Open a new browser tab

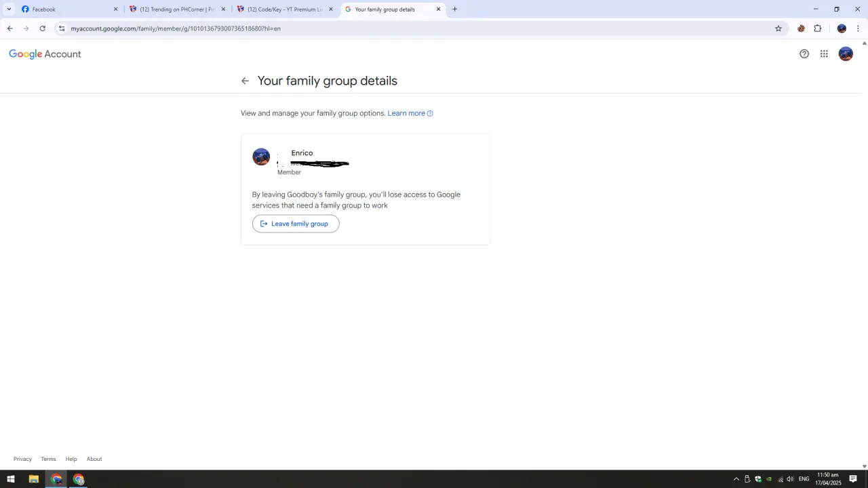[454, 9]
